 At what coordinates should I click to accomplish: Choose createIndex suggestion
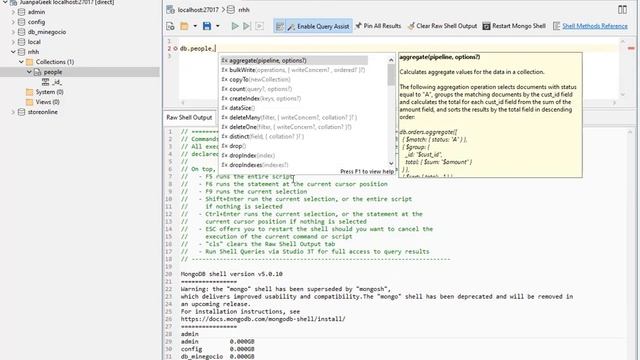(x=294, y=98)
